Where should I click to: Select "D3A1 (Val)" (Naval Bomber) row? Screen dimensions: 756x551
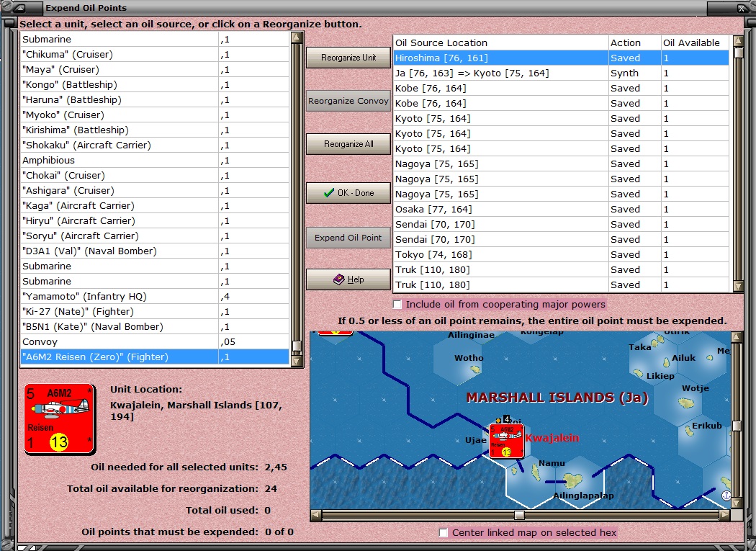(x=155, y=251)
